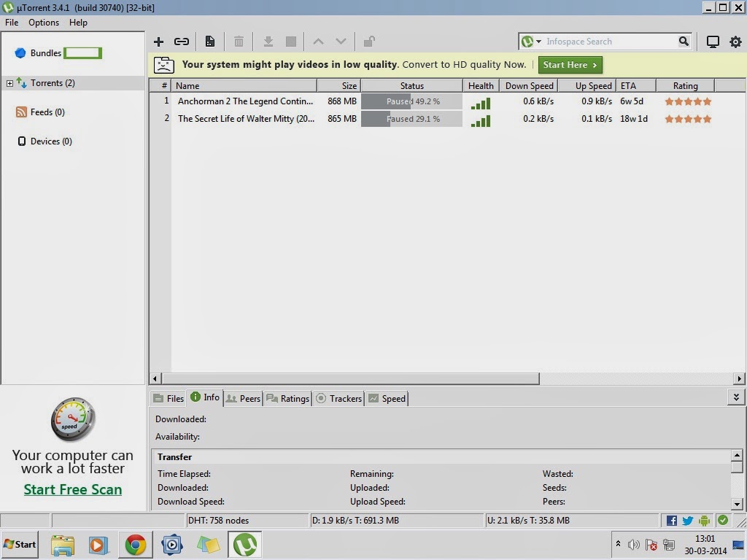Viewport: 747px width, 560px height.
Task: Click the progress bar of Anchorman 2
Action: click(x=411, y=101)
